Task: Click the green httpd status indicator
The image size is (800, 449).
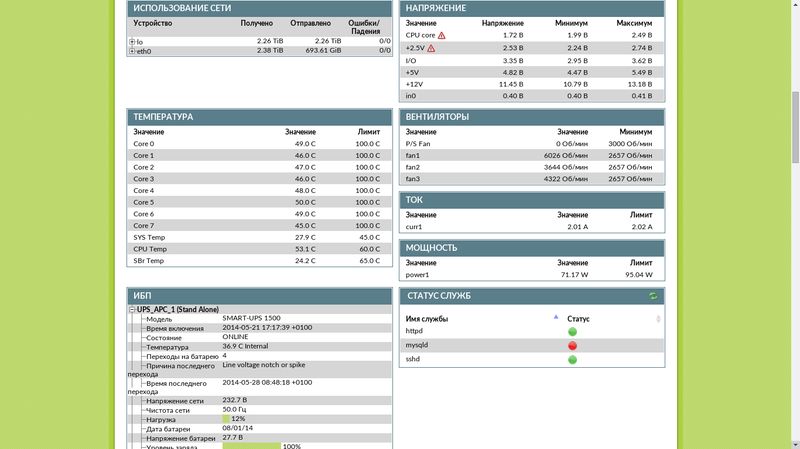Action: (572, 332)
